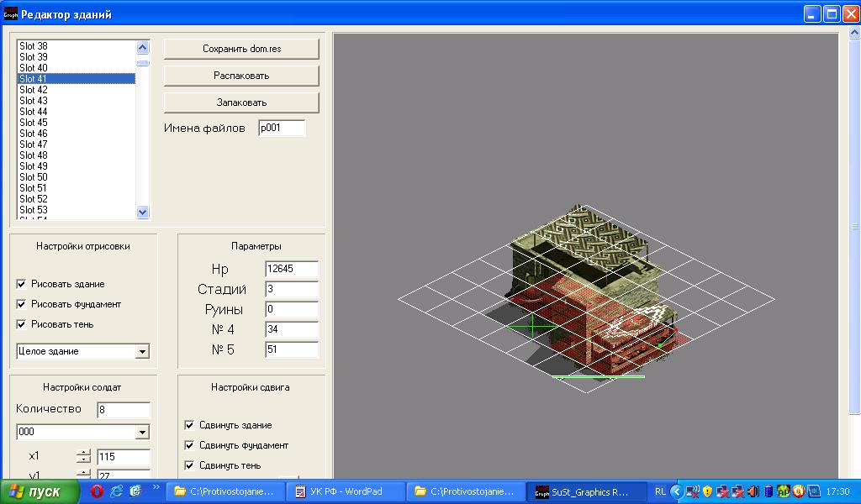The height and width of the screenshot is (504, 861).
Task: Select Slot 49 in the list
Action: pos(77,166)
